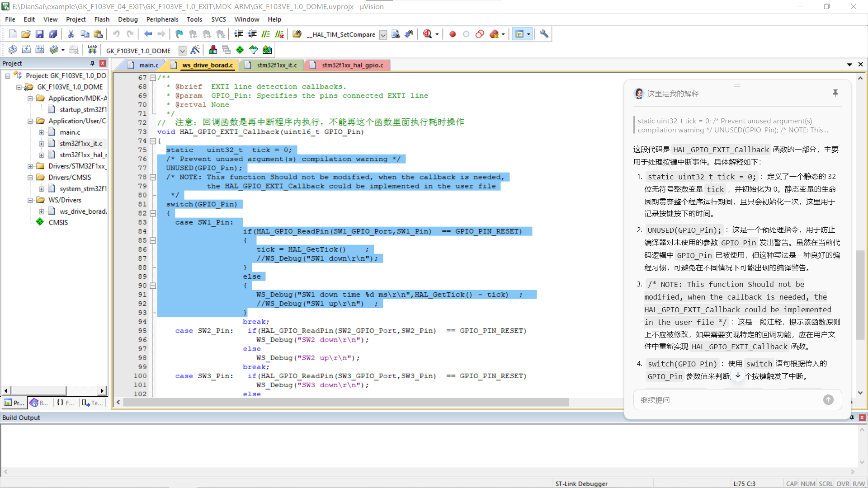Click the Start/Stop Debug Session icon
Viewport: 868px width, 488px height.
click(x=427, y=34)
